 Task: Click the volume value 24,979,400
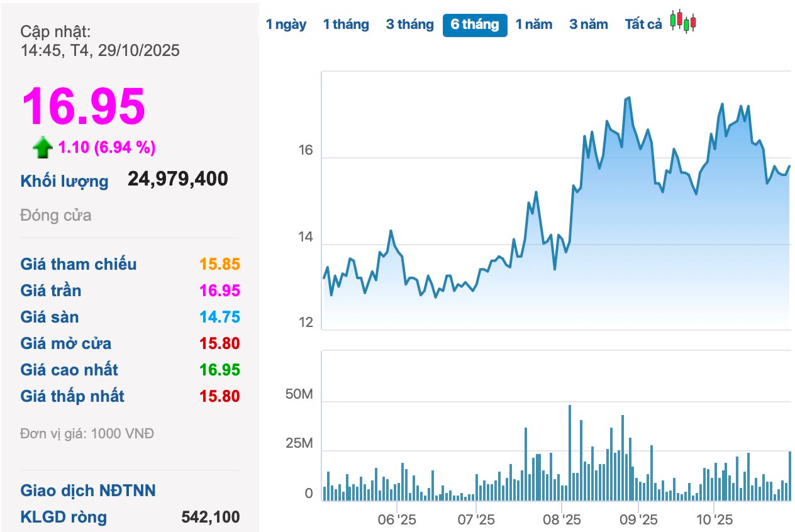tap(178, 179)
